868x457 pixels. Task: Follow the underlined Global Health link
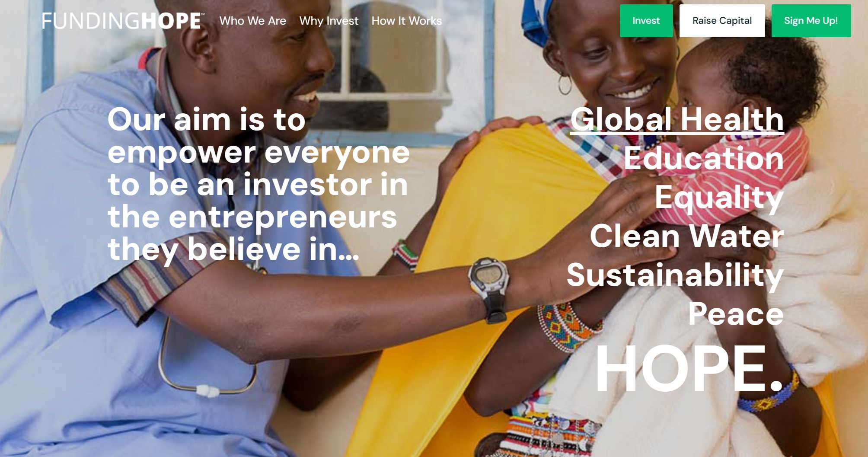point(677,119)
